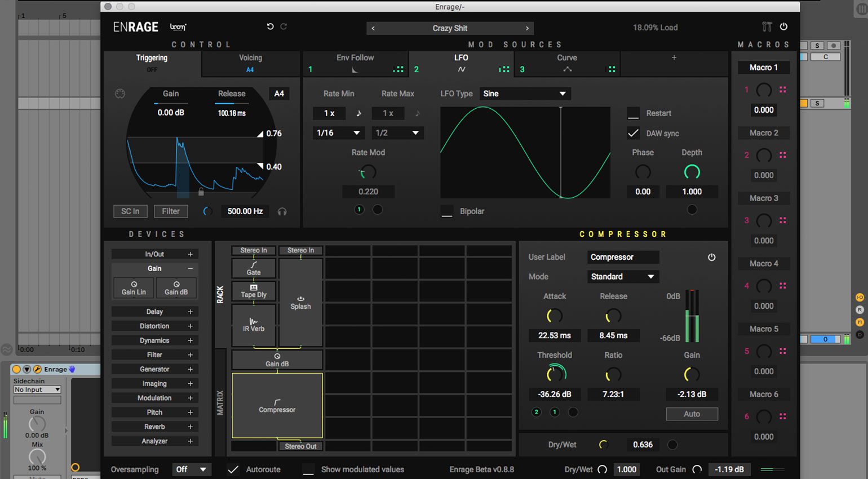Click the undo arrow in the Enrage header
Screen dimensions: 868x479
(270, 26)
